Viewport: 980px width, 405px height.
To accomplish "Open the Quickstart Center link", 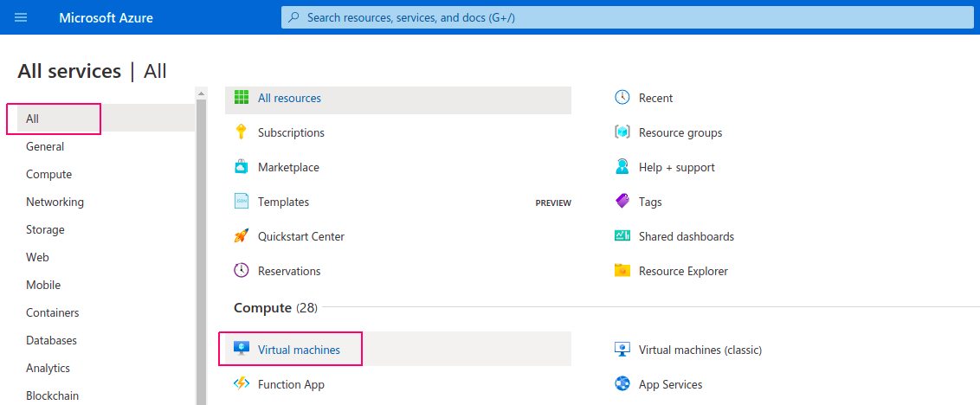I will point(301,236).
